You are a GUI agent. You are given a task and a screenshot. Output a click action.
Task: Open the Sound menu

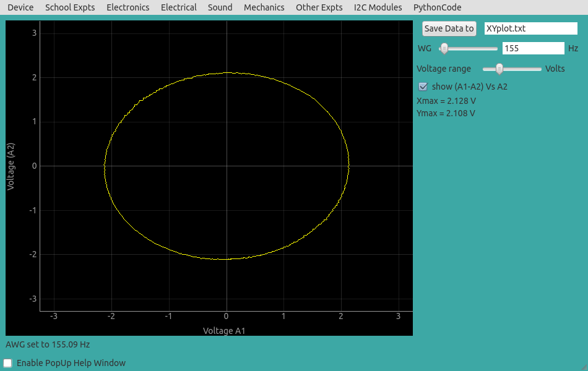[220, 7]
